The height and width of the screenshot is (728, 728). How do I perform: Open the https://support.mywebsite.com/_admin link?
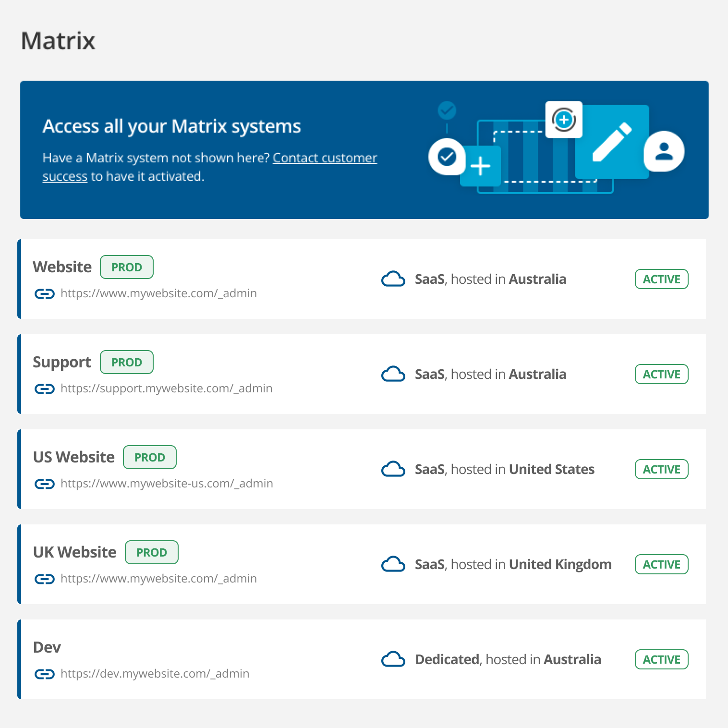click(166, 388)
